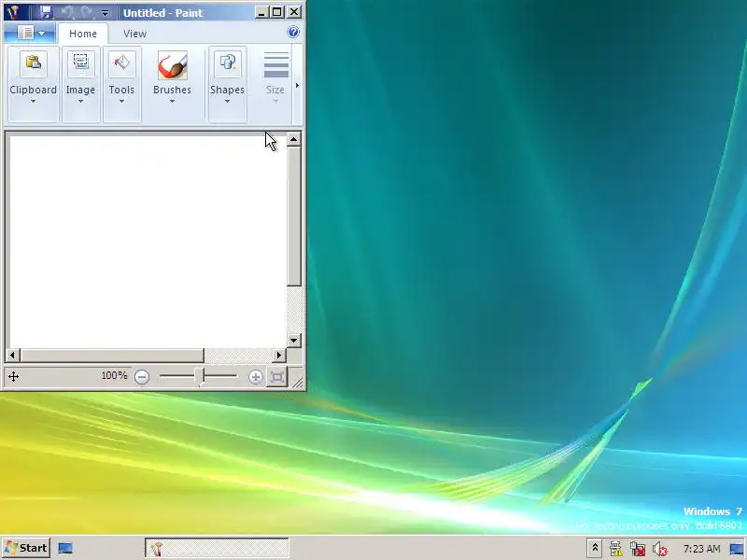Maximize the Paint window

tap(277, 12)
